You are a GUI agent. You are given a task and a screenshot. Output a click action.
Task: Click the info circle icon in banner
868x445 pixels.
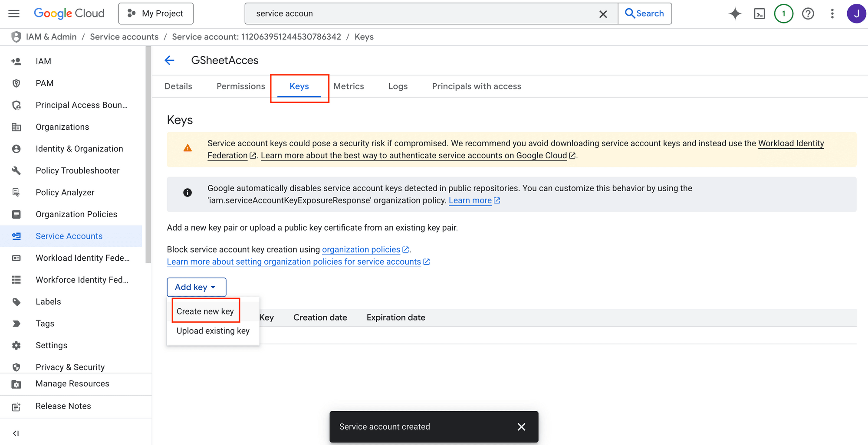[187, 193]
